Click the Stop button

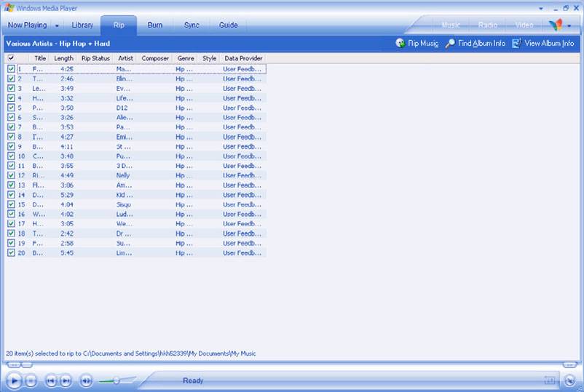click(x=31, y=380)
